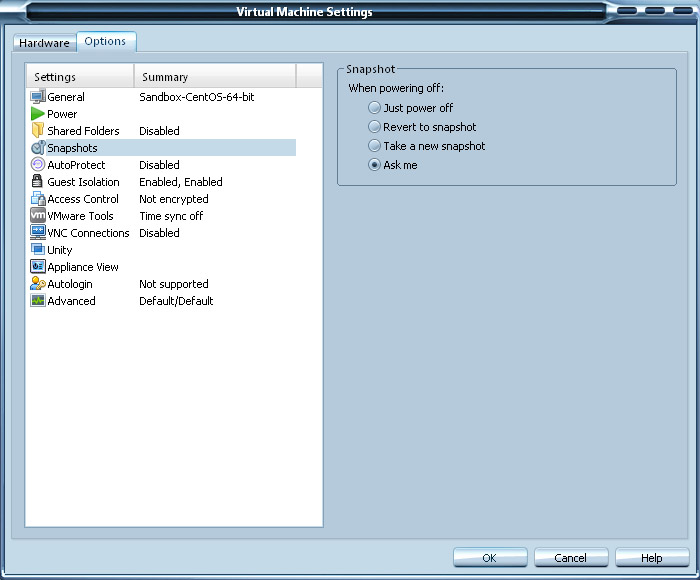This screenshot has width=700, height=580.
Task: Select the Options tab
Action: tap(105, 42)
